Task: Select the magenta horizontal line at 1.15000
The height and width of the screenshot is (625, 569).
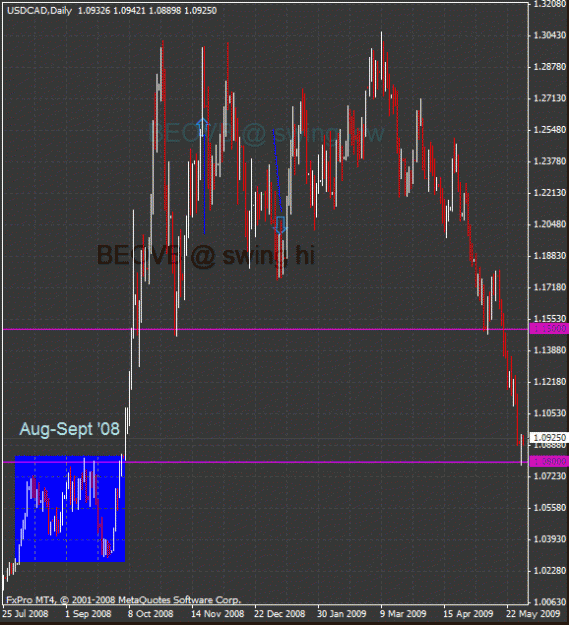Action: pyautogui.click(x=266, y=329)
